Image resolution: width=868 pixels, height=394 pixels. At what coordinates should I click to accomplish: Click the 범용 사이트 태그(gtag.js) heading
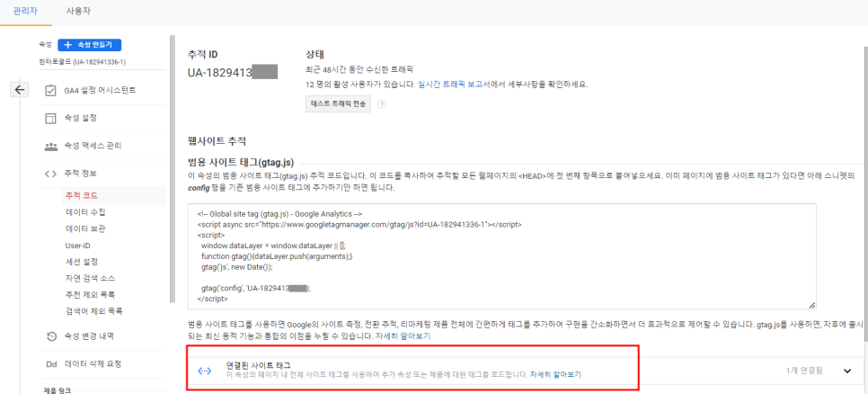tap(241, 162)
